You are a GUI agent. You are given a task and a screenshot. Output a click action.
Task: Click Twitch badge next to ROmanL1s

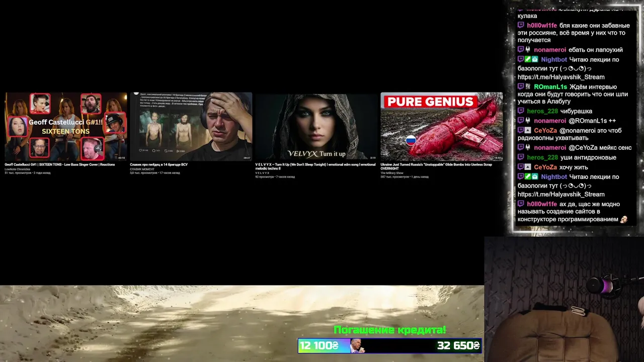521,86
